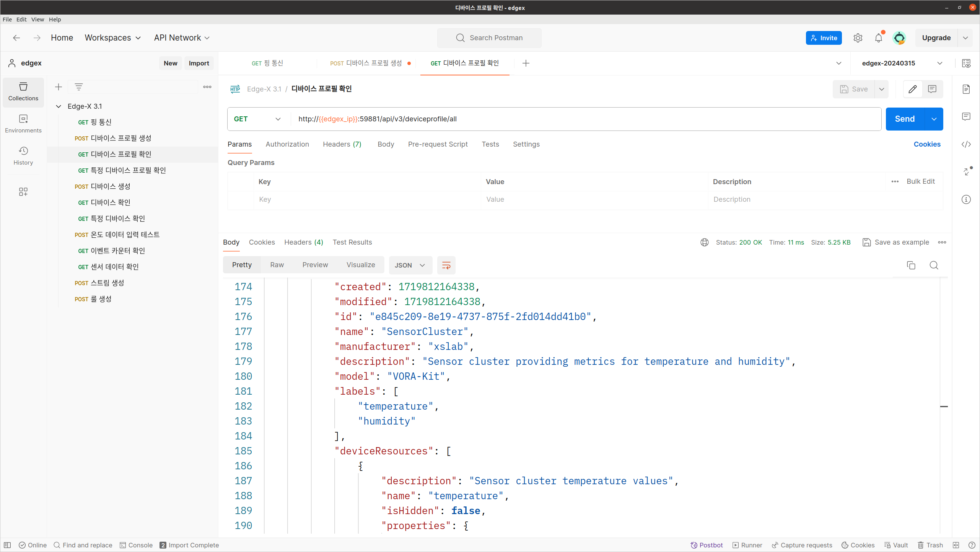Open a new request tab with plus
The height and width of the screenshot is (552, 980).
coord(526,63)
